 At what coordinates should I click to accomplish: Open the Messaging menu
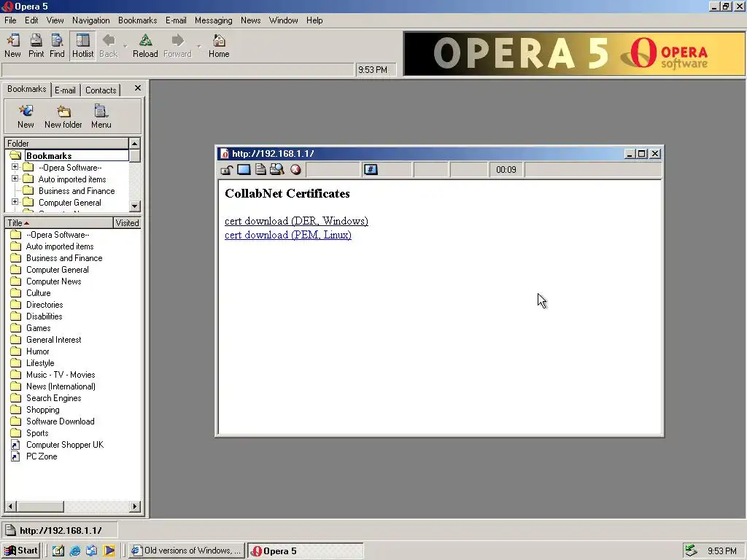click(214, 20)
